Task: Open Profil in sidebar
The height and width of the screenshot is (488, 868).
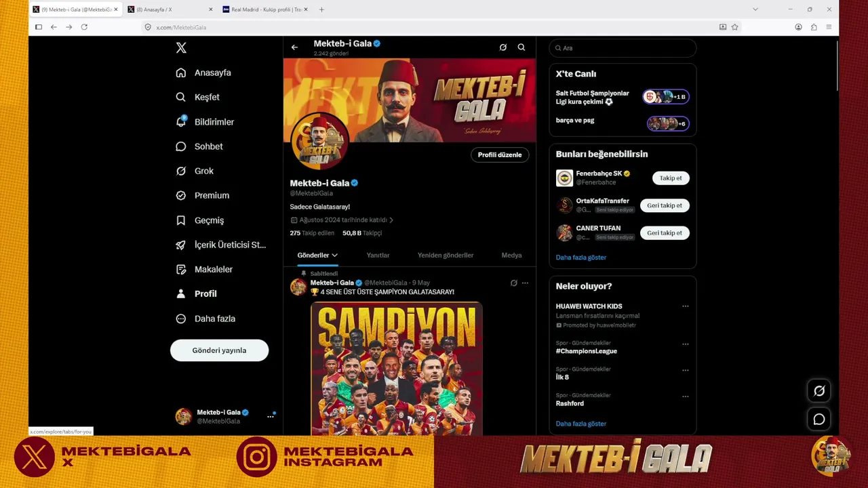Action: click(196, 293)
